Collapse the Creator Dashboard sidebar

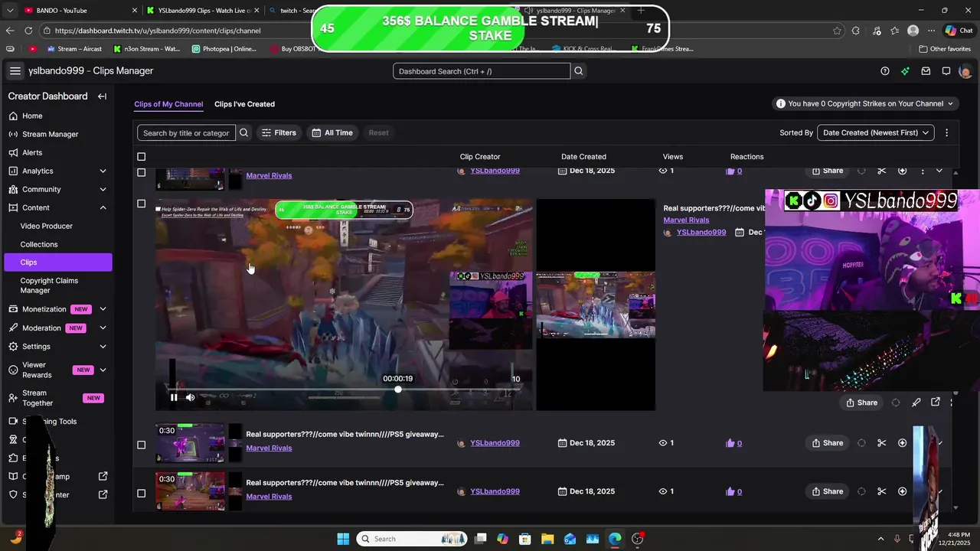coord(102,96)
